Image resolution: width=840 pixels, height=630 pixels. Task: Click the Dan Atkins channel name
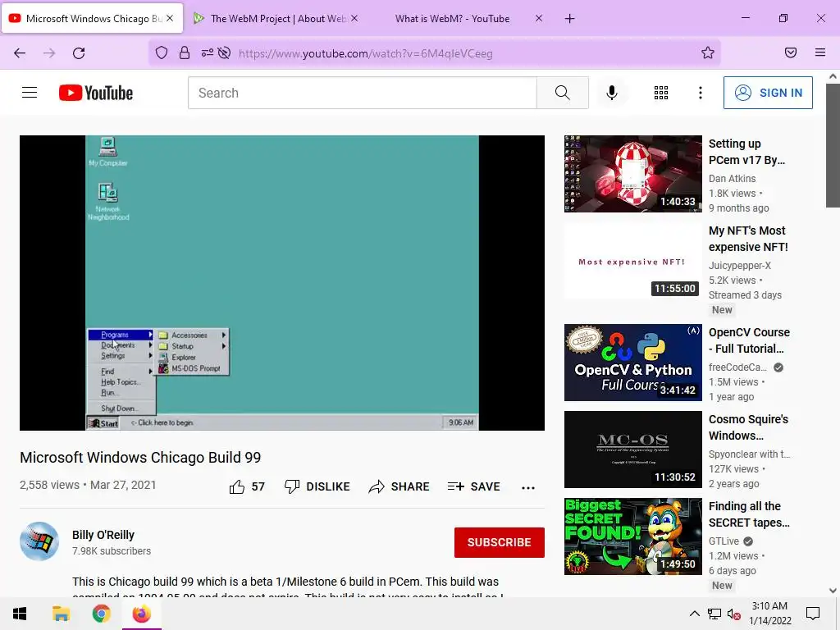[733, 178]
